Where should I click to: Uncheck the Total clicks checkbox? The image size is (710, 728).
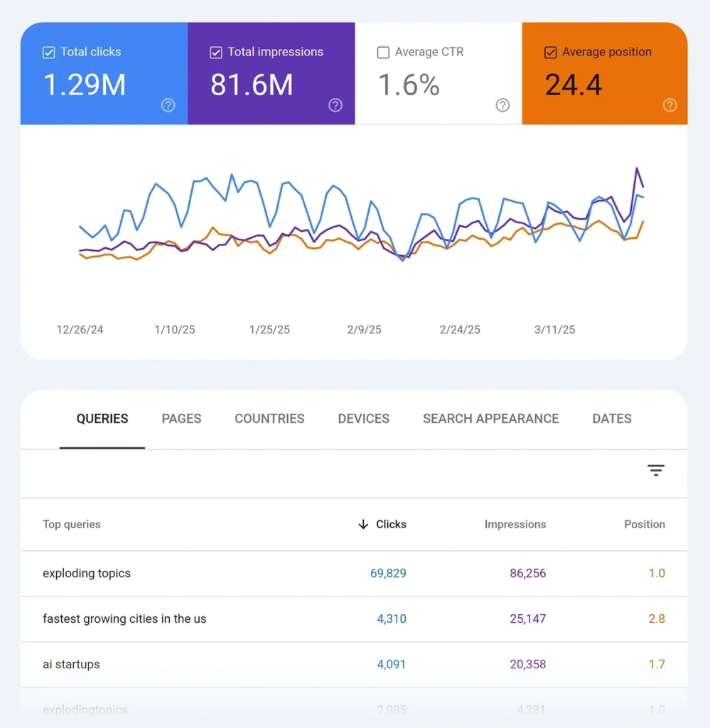pyautogui.click(x=49, y=53)
